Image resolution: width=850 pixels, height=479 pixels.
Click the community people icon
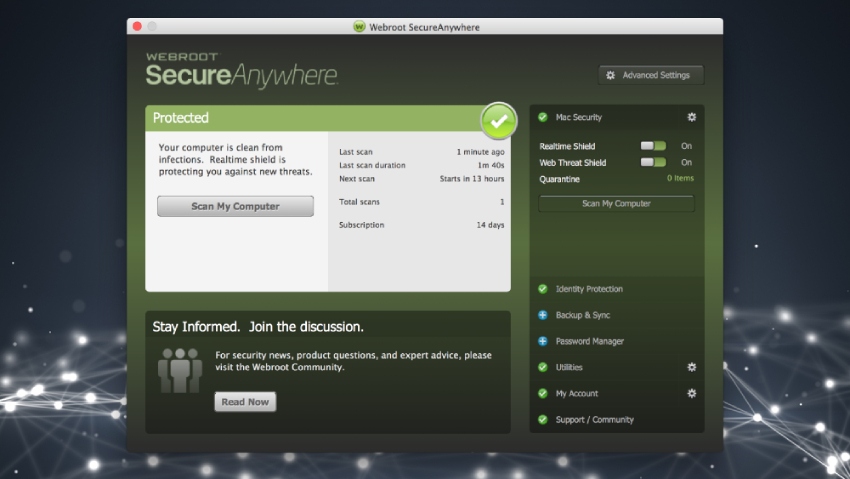pyautogui.click(x=180, y=371)
